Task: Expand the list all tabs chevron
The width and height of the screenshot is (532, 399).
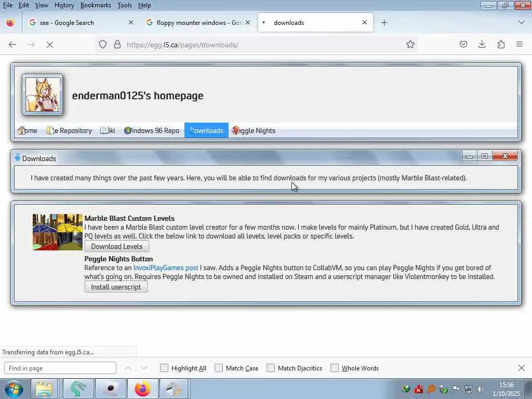Action: pos(522,22)
